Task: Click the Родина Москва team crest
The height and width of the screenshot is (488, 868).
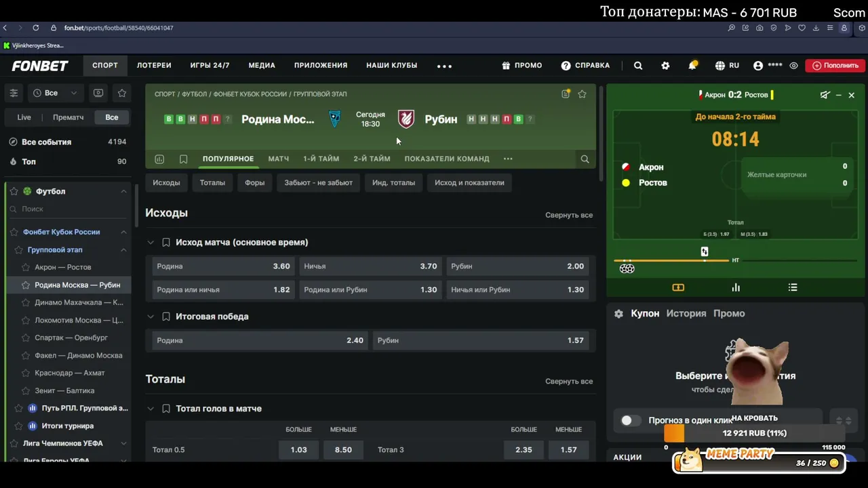Action: (x=334, y=119)
